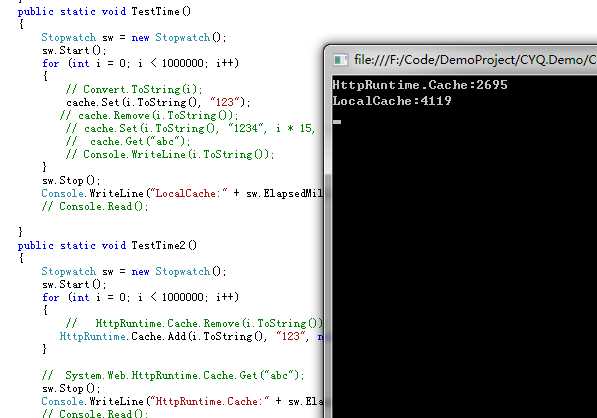This screenshot has height=418, width=597.
Task: Click the for loop line inside TestTime()
Action: coord(140,63)
